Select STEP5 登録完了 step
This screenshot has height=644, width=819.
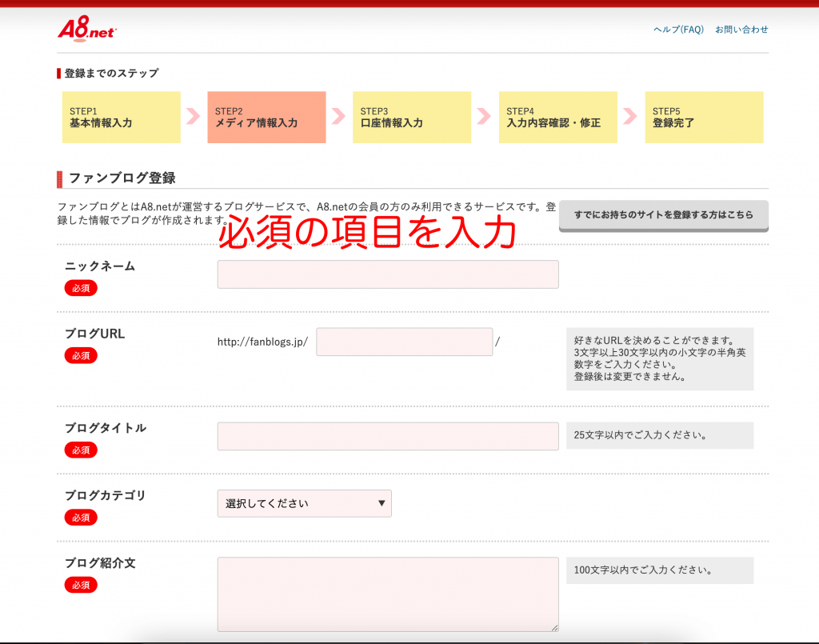click(704, 118)
